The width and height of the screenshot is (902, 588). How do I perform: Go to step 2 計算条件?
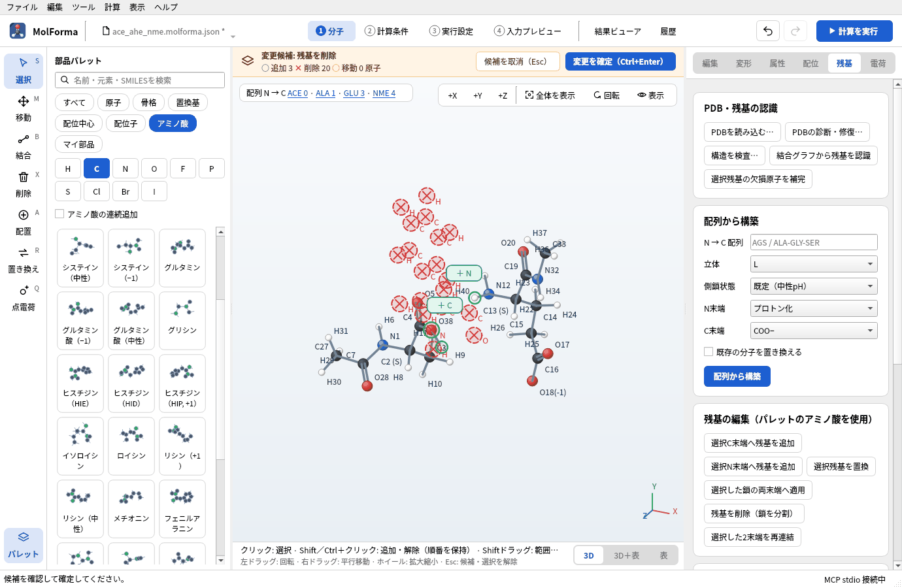(386, 31)
